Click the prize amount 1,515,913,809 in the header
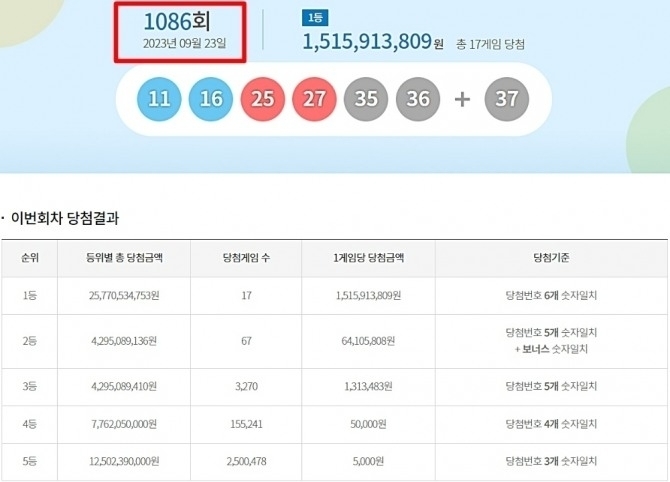 tap(367, 41)
